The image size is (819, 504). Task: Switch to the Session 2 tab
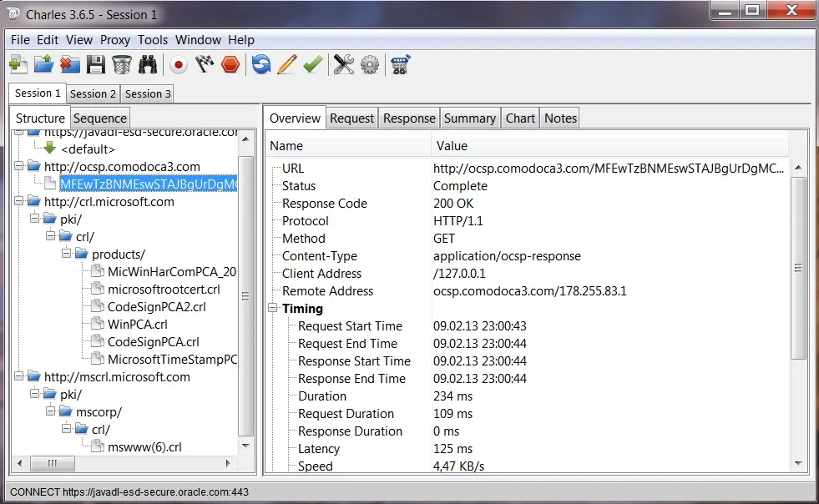(x=93, y=94)
